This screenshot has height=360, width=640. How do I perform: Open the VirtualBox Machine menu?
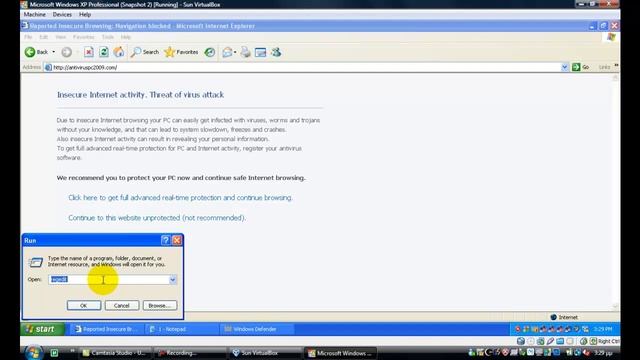click(x=35, y=14)
